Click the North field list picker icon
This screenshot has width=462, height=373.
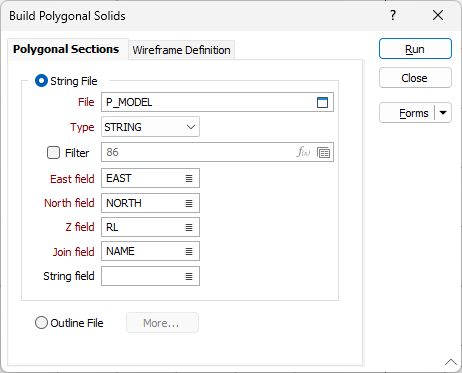[x=189, y=203]
